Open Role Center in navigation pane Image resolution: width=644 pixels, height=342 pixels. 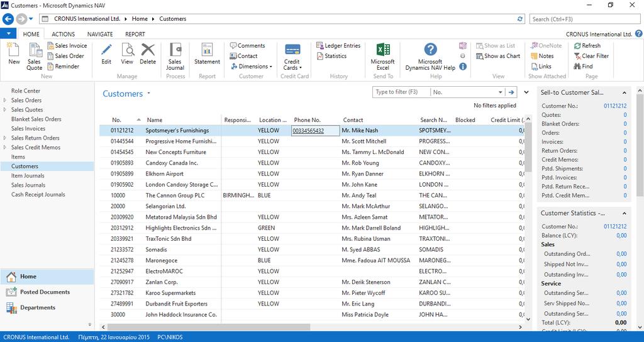[x=25, y=91]
